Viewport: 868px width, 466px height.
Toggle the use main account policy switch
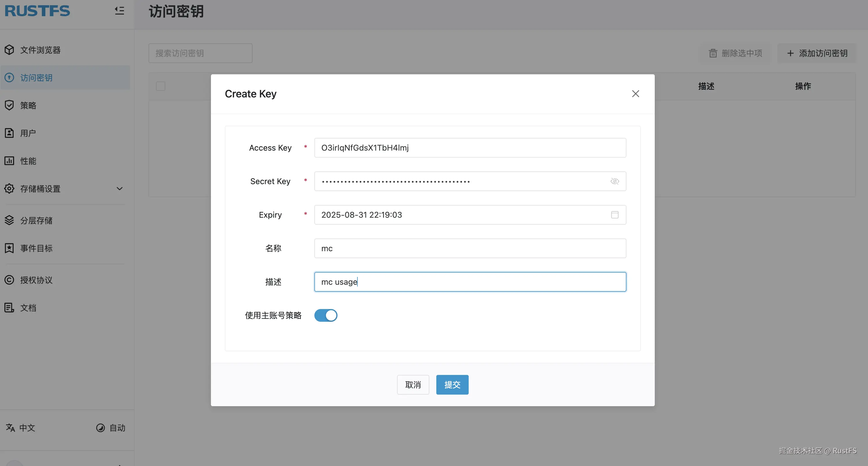coord(325,315)
